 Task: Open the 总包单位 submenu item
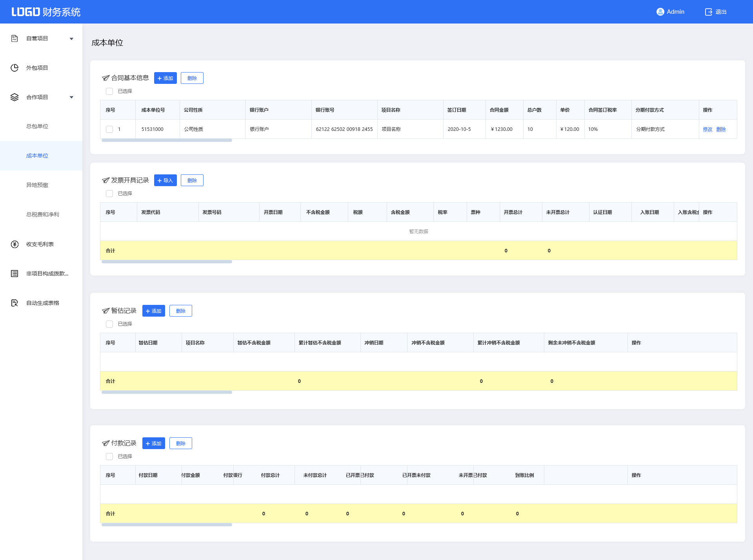[x=37, y=126]
